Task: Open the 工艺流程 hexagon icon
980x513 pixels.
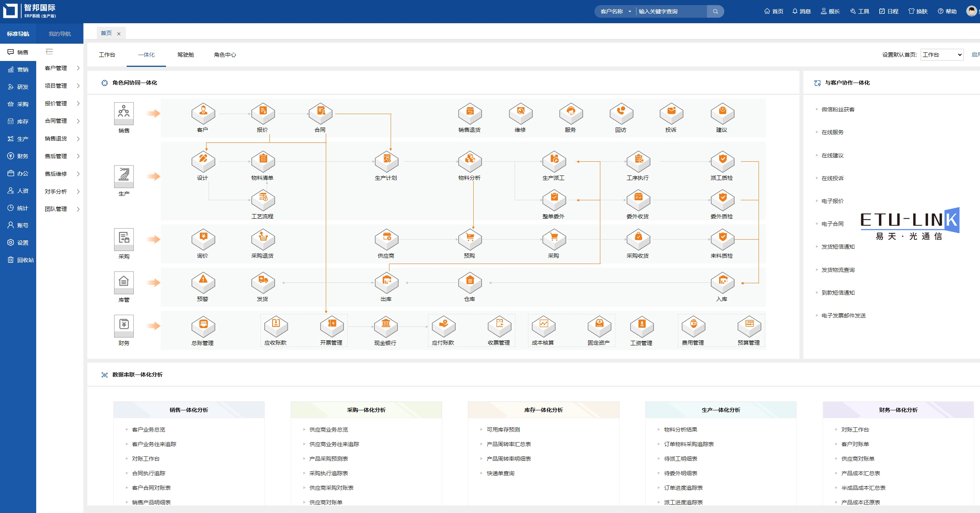Action: tap(263, 200)
